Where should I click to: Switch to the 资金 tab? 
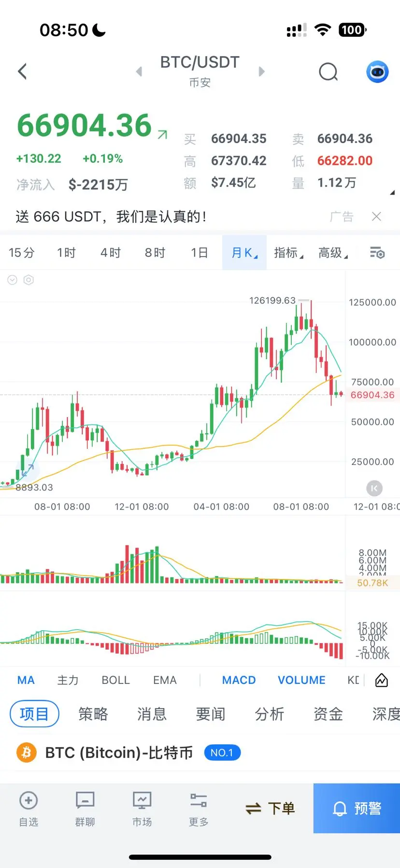point(329,714)
